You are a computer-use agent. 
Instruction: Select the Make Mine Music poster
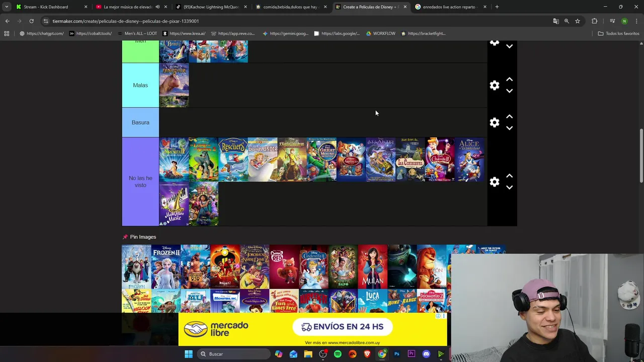coord(174,204)
